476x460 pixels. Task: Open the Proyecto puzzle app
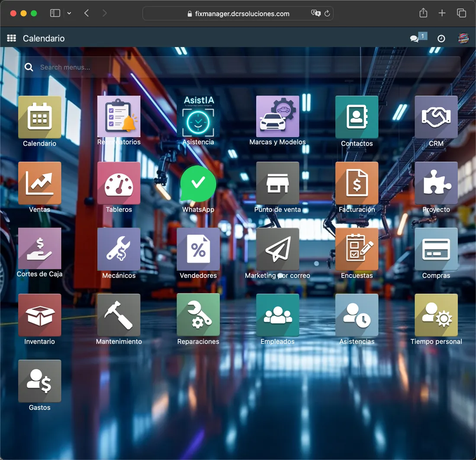(x=436, y=183)
